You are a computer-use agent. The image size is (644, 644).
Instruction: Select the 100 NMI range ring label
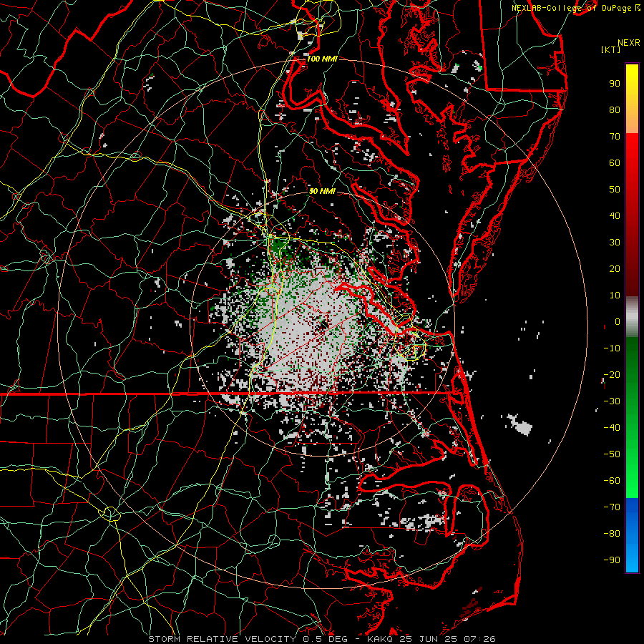(x=322, y=59)
